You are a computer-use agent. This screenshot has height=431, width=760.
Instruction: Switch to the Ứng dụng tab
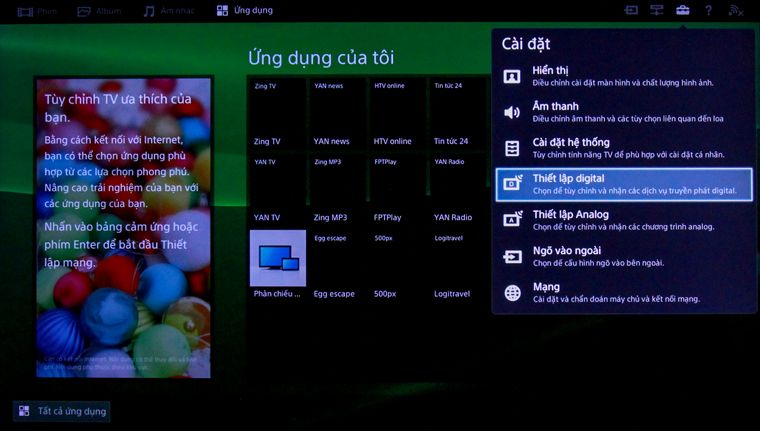point(245,11)
